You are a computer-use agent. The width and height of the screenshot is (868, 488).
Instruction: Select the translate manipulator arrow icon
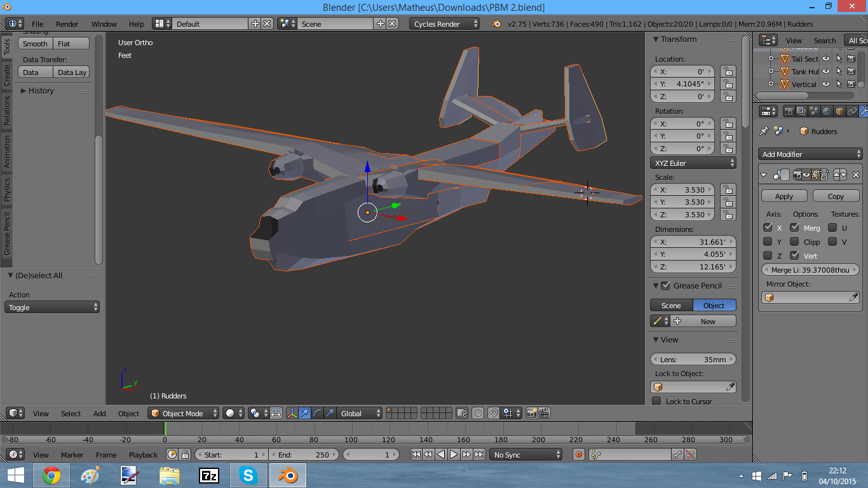click(x=304, y=414)
